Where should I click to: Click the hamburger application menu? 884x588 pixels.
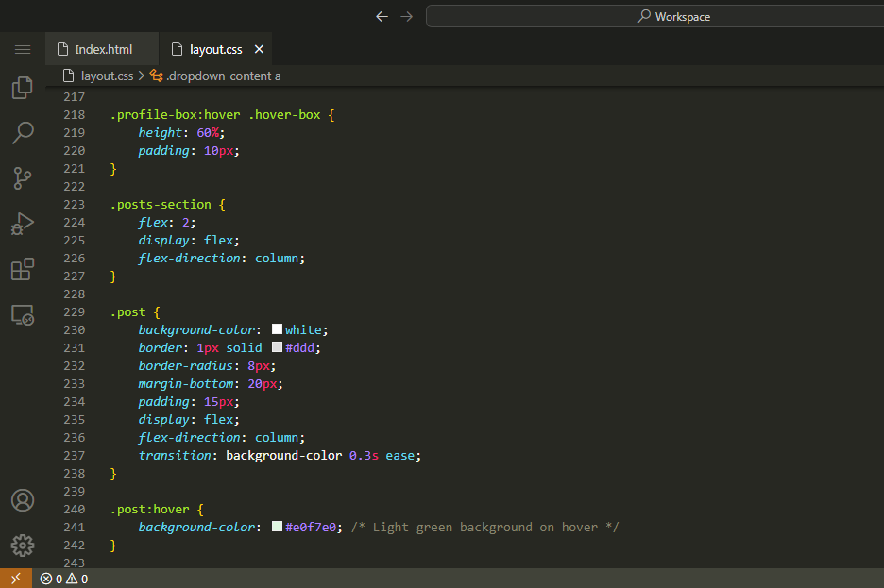coord(23,49)
